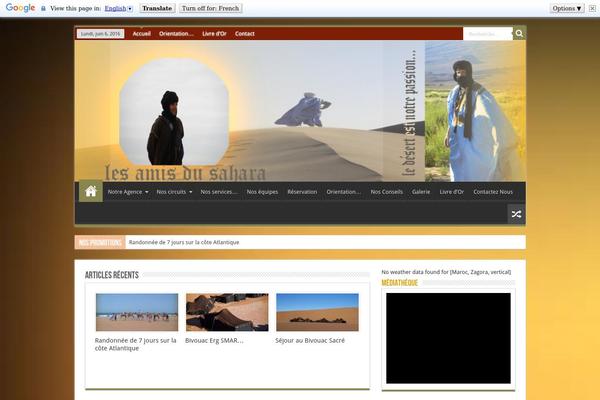Click the No weather data found message
The image size is (600, 400).
pyautogui.click(x=446, y=272)
